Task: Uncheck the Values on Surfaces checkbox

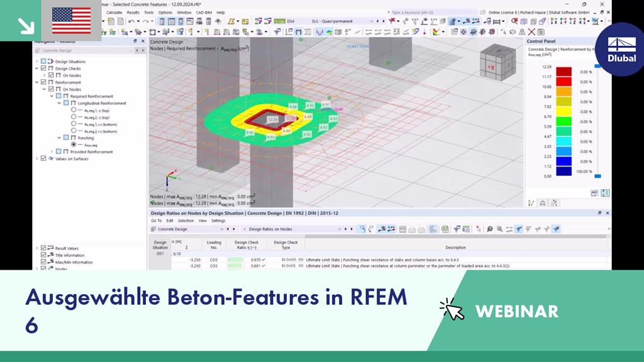Action: click(x=43, y=158)
